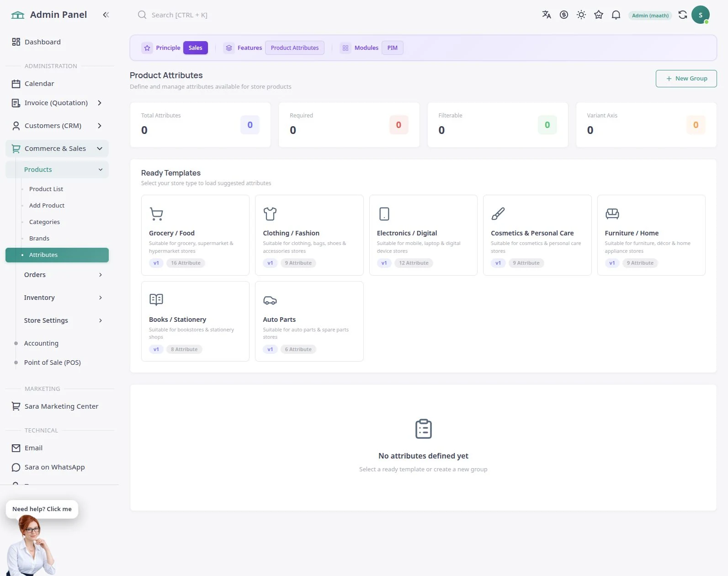Toggle light/dark theme sun icon
This screenshot has height=576, width=728.
[x=581, y=15]
